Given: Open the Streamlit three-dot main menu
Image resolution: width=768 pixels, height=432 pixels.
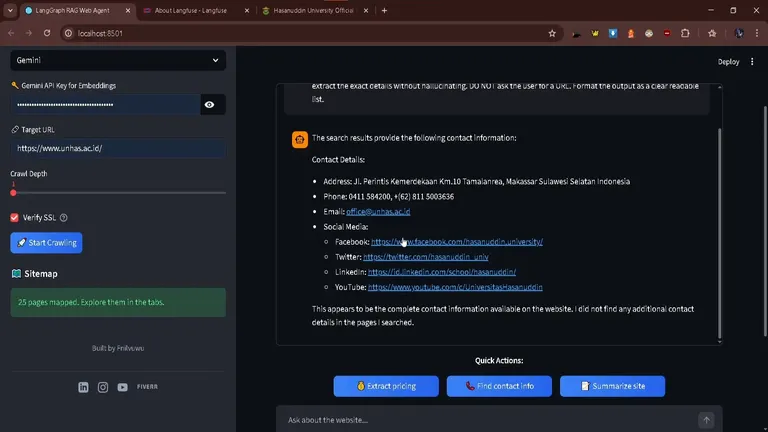Looking at the screenshot, I should pos(752,62).
